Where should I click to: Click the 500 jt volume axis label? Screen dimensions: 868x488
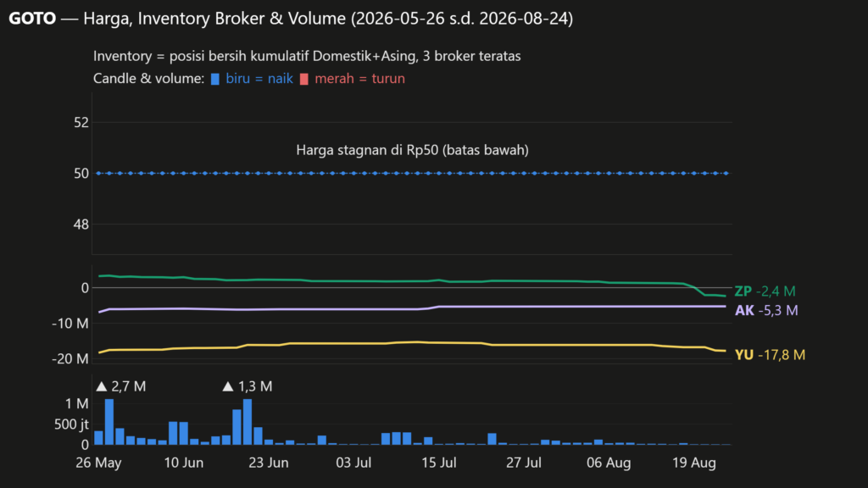[71, 424]
